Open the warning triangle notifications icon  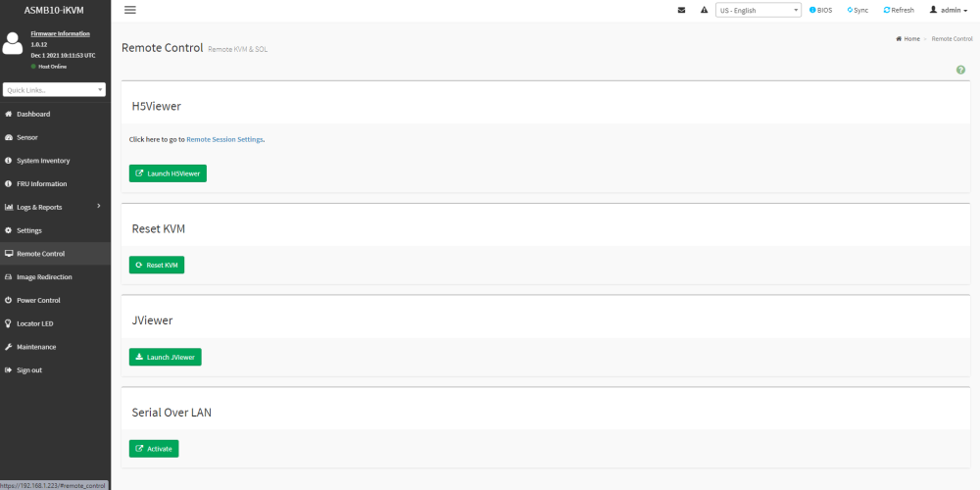[704, 10]
